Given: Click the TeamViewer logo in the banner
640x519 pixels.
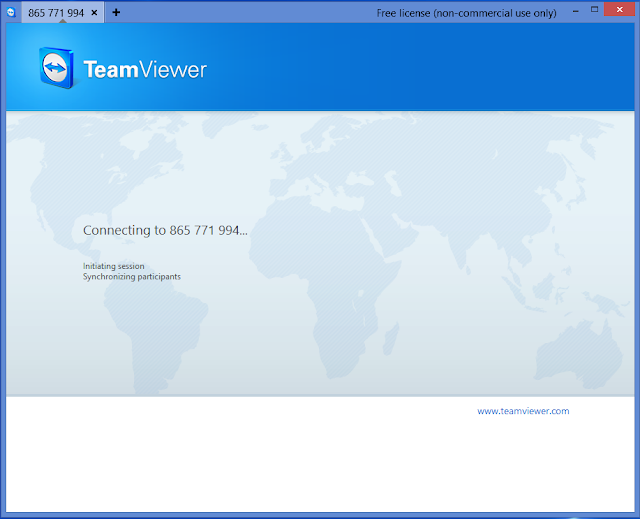Looking at the screenshot, I should tap(57, 68).
